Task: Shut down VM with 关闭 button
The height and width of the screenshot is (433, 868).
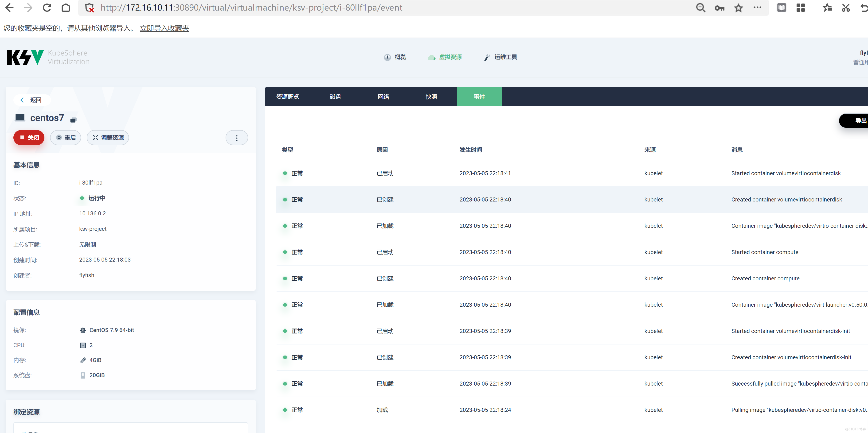Action: click(29, 138)
